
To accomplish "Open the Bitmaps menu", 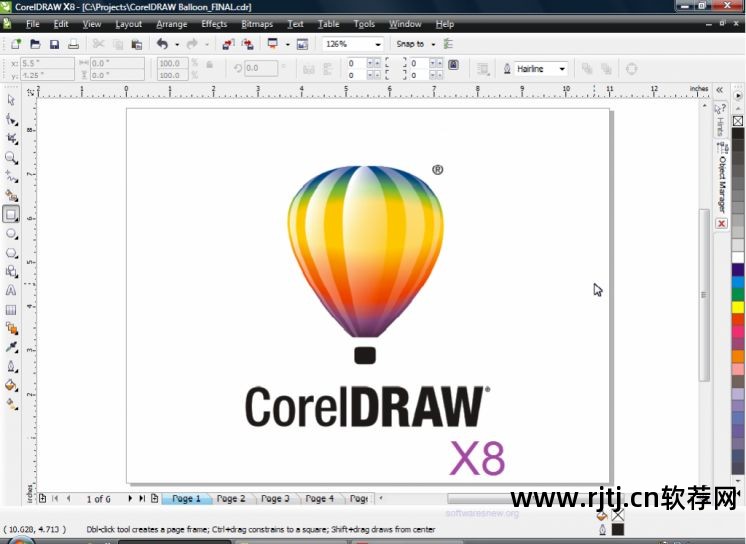I will pos(257,24).
